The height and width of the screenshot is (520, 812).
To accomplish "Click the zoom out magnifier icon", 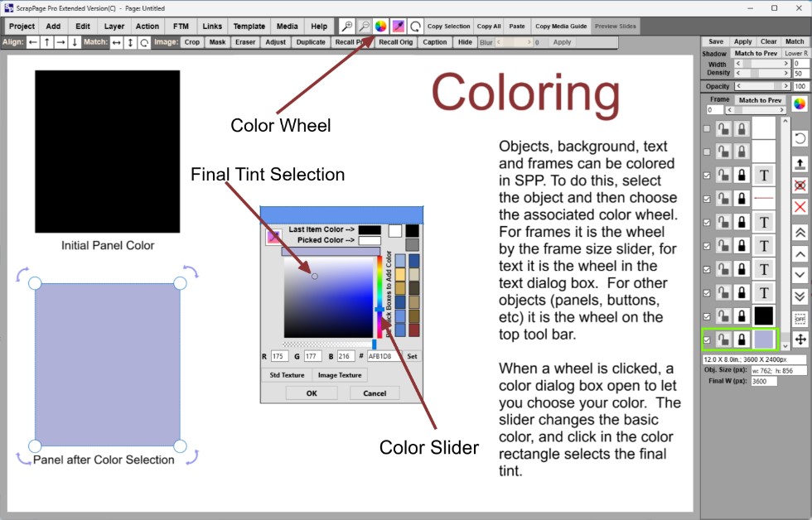I will point(365,26).
